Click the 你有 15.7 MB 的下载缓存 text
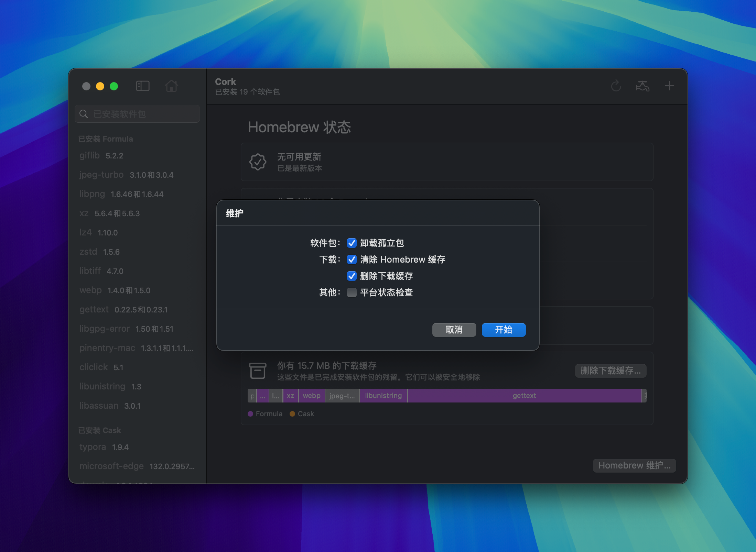 (327, 366)
